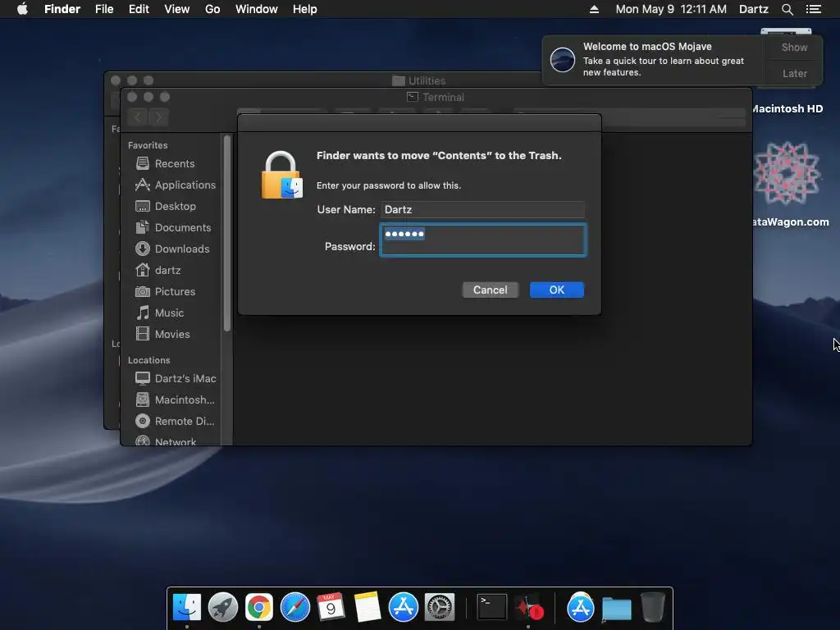The image size is (840, 630).
Task: Open the Finder menu
Action: tap(62, 9)
